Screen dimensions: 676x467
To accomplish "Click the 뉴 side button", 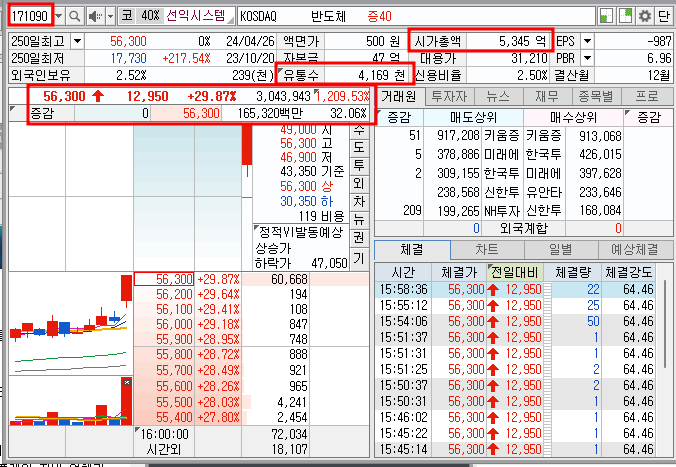I will (359, 219).
